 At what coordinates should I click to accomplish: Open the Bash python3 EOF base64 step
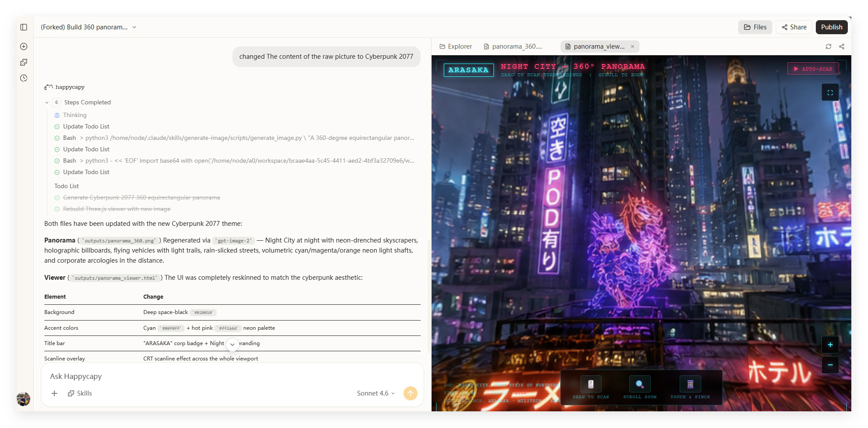point(235,160)
